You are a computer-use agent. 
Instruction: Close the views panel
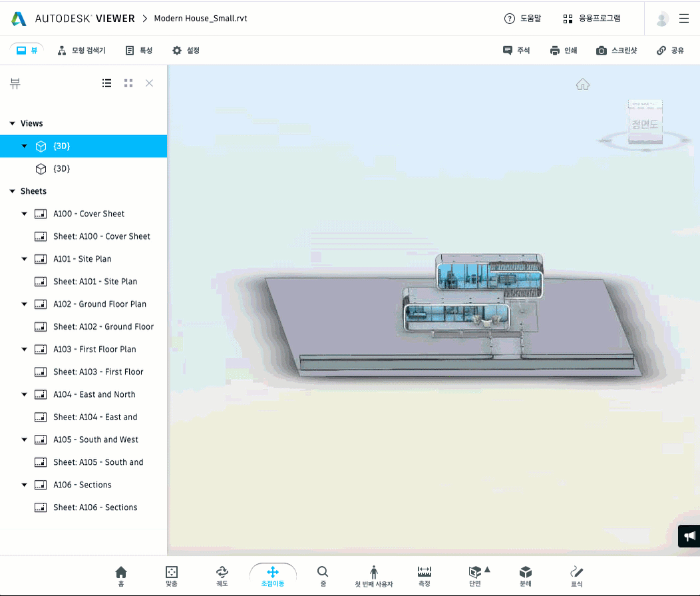pyautogui.click(x=149, y=83)
